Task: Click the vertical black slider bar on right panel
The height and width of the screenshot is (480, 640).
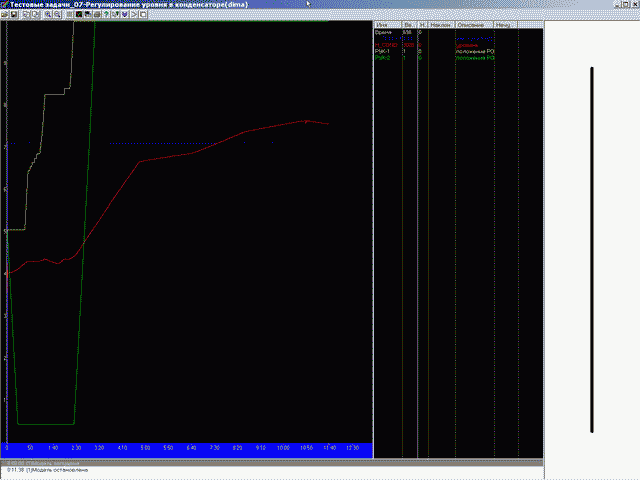Action: [x=592, y=249]
